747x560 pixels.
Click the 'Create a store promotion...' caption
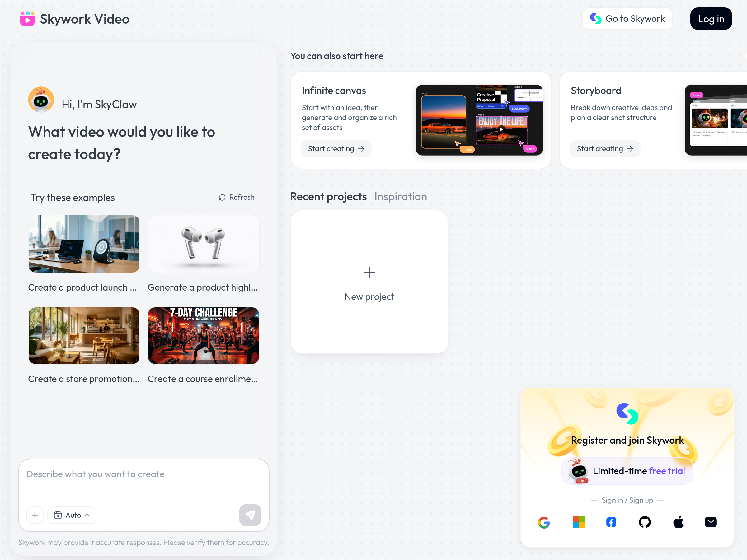(x=83, y=379)
